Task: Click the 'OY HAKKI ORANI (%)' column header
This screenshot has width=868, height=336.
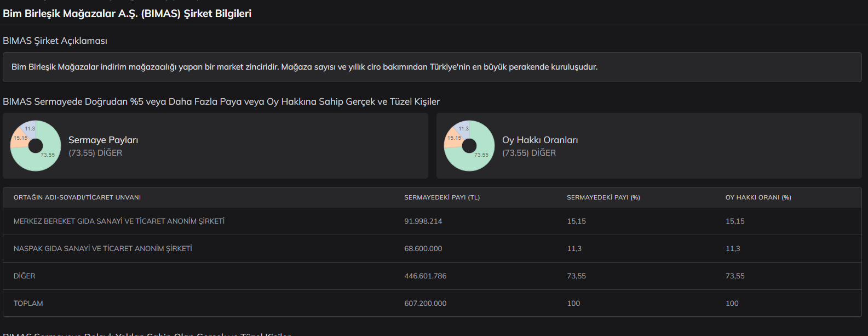Action: (x=758, y=197)
